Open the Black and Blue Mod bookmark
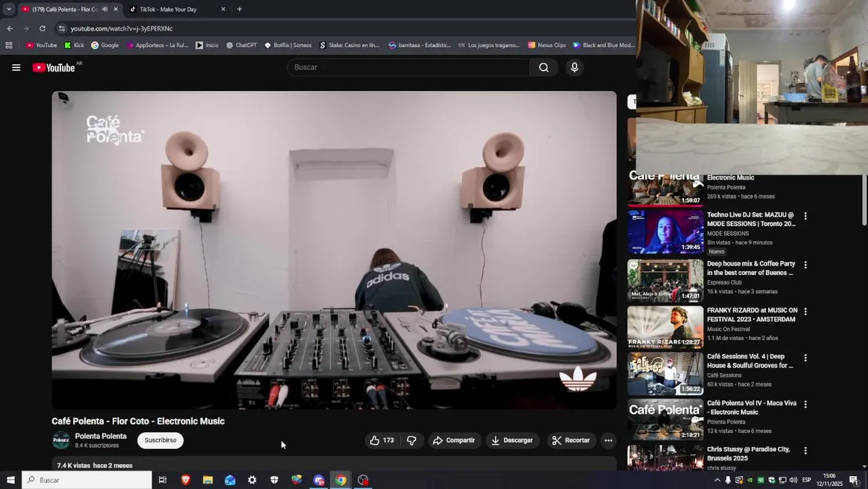The width and height of the screenshot is (868, 489). tap(603, 46)
